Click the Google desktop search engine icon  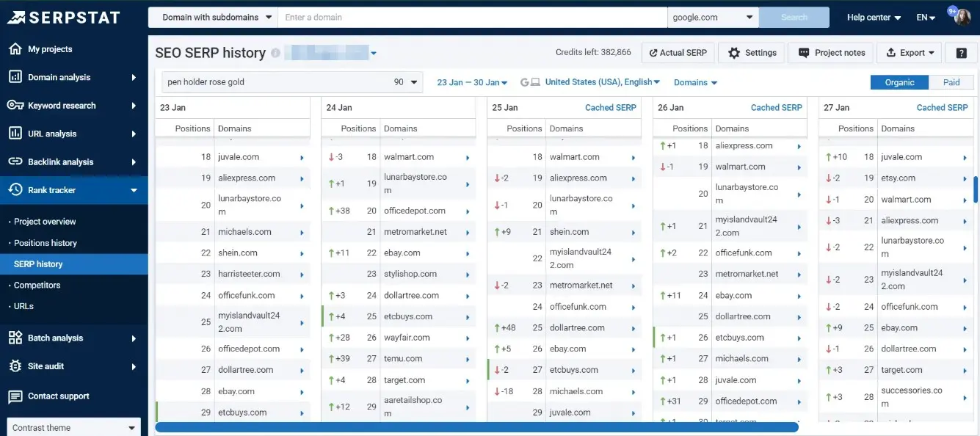(530, 82)
